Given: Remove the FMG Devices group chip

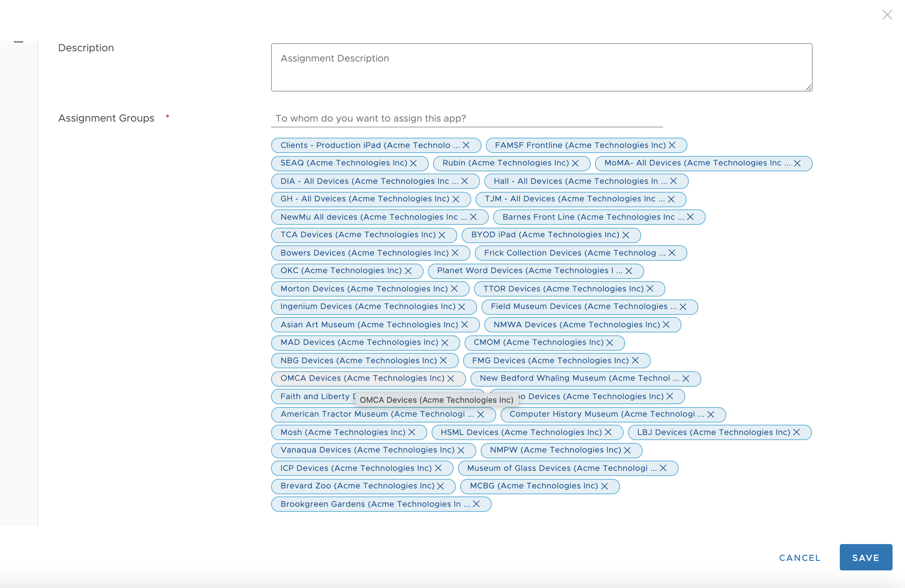Looking at the screenshot, I should point(635,360).
